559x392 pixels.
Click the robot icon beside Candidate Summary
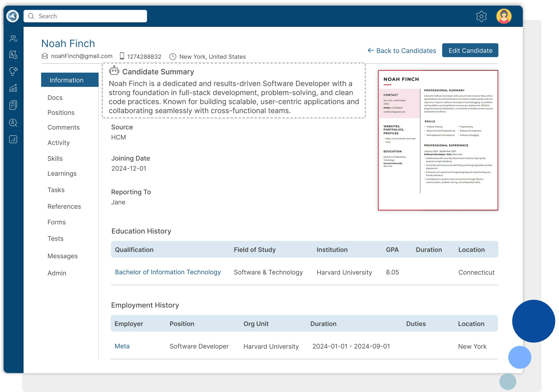click(x=114, y=71)
